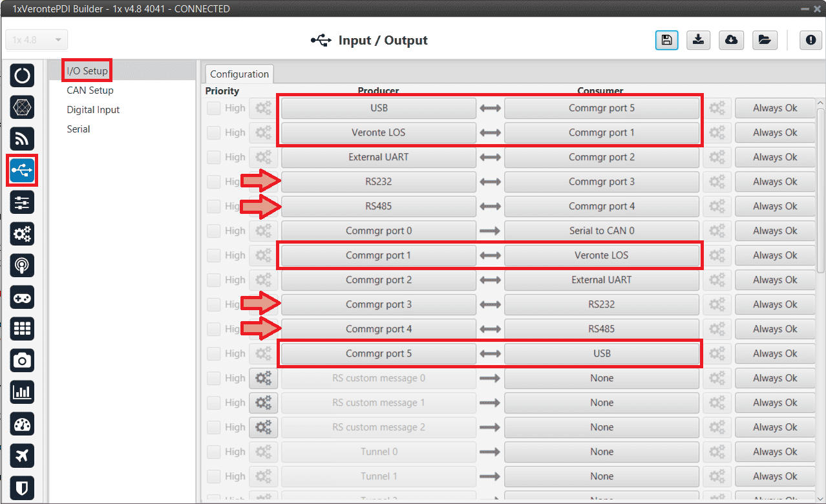
Task: Open the airplane icon in sidebar
Action: 22,456
